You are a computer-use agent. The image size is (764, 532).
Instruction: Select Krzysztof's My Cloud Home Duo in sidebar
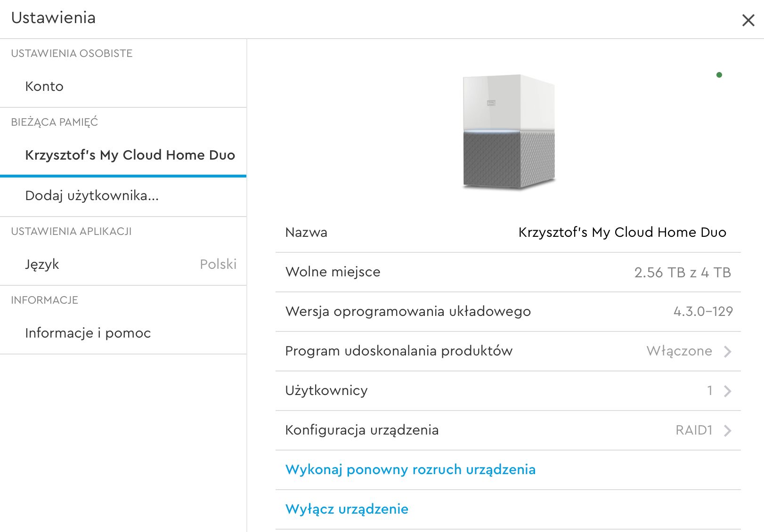[x=123, y=155]
